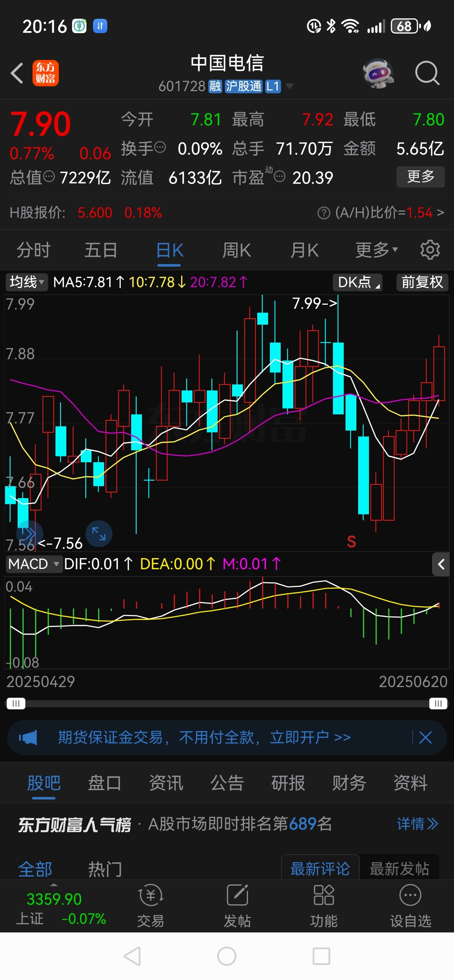Open 详情 popularity ranking link
Screen dimensions: 454x980
pyautogui.click(x=418, y=824)
